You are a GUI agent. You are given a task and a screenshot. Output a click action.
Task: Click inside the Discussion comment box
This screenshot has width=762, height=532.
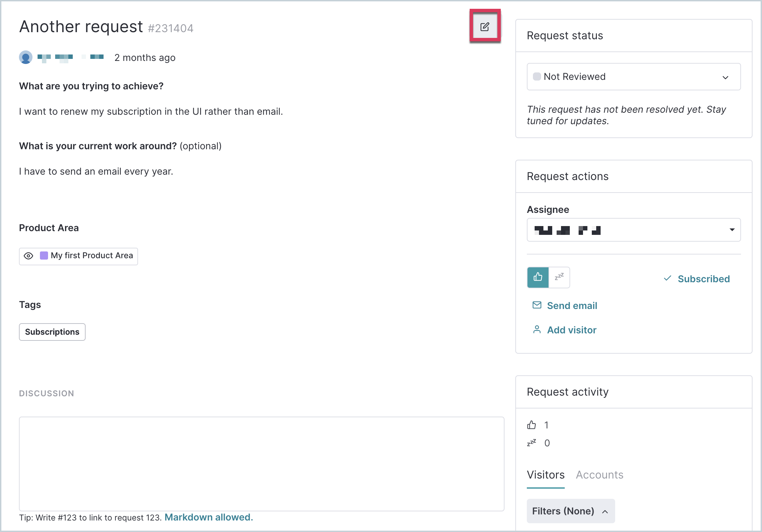[262, 464]
